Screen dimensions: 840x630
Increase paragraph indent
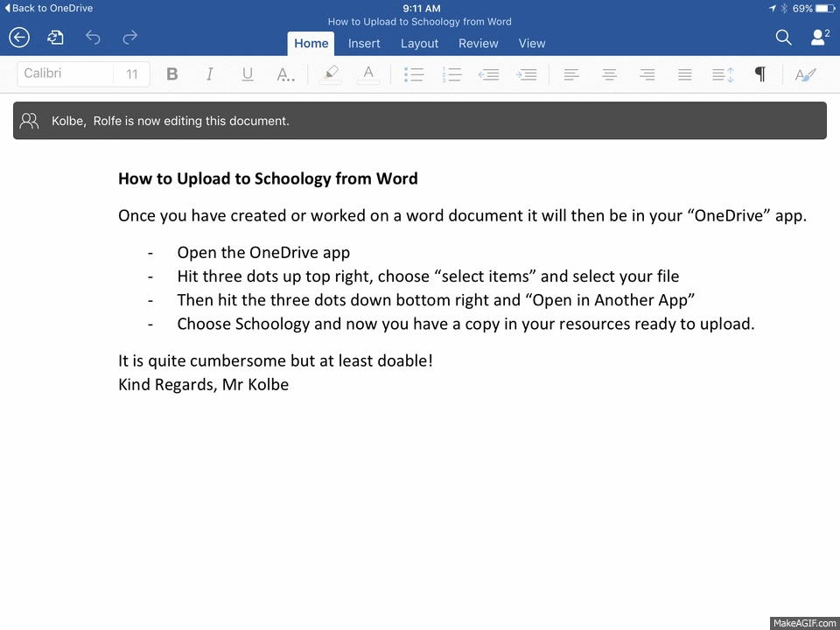[x=527, y=74]
